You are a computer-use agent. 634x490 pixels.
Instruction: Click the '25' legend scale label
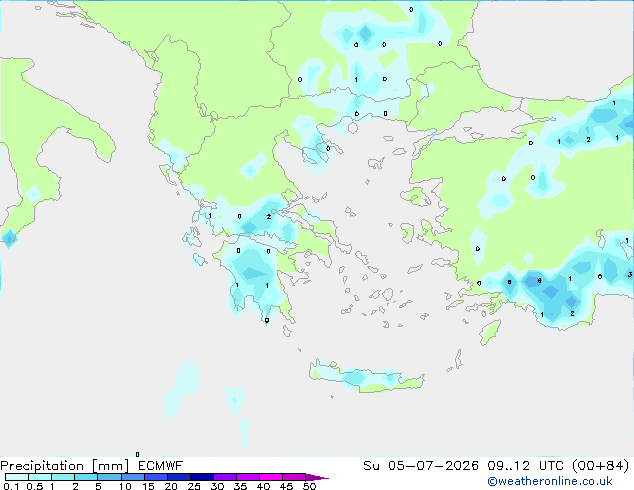coord(194,486)
